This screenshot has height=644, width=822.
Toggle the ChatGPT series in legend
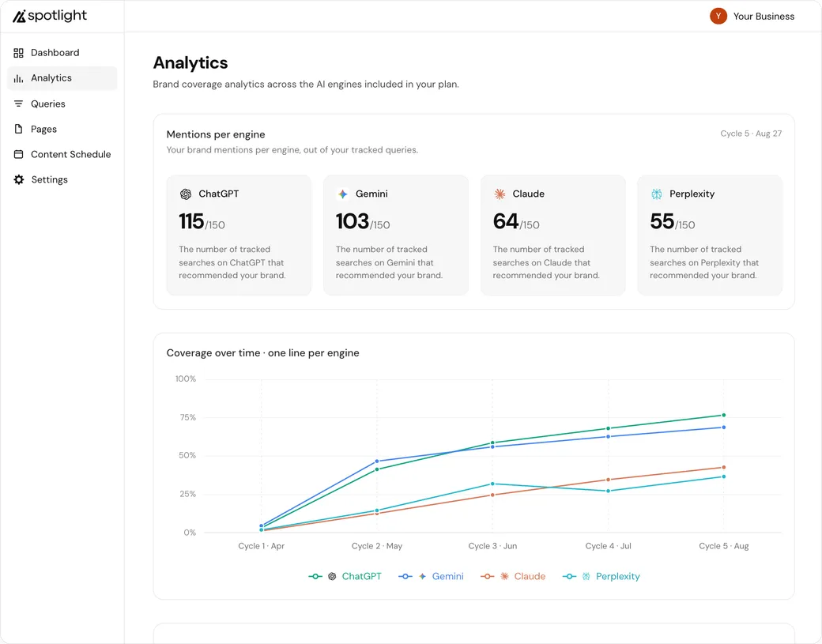point(345,576)
